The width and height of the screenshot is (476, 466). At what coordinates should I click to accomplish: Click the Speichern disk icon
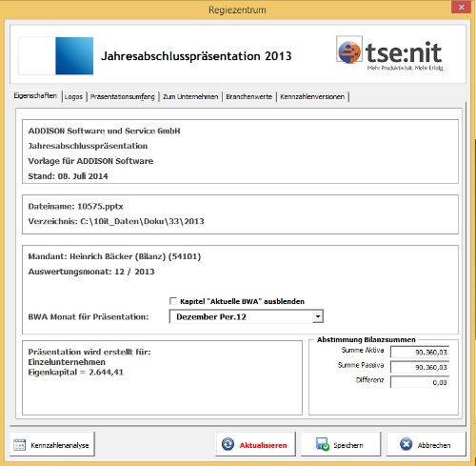(323, 444)
